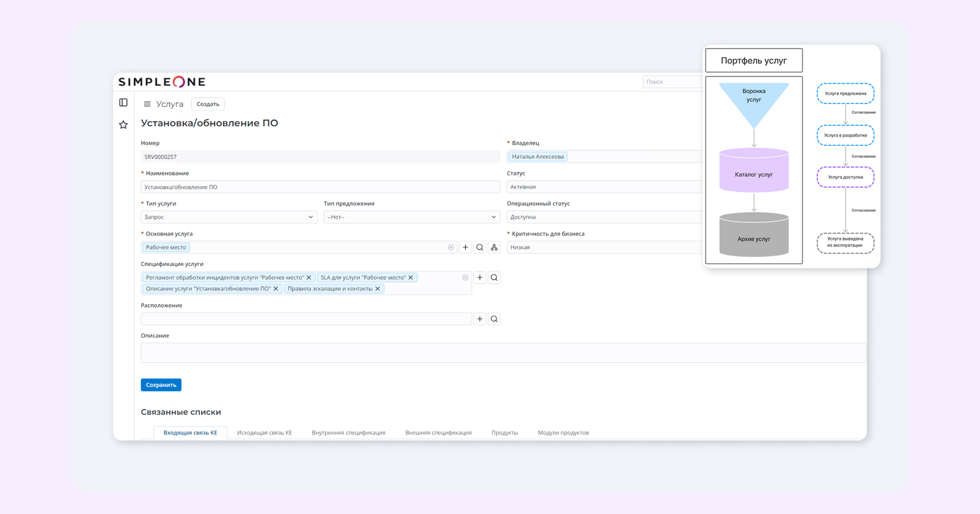980x514 pixels.
Task: Search Основная услуга with magnifier icon
Action: (x=480, y=247)
